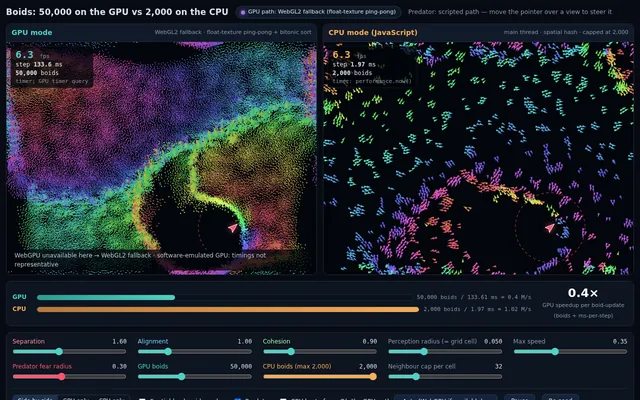The width and height of the screenshot is (640, 400).
Task: Click the Perception radius value 0.050
Action: [x=493, y=341]
